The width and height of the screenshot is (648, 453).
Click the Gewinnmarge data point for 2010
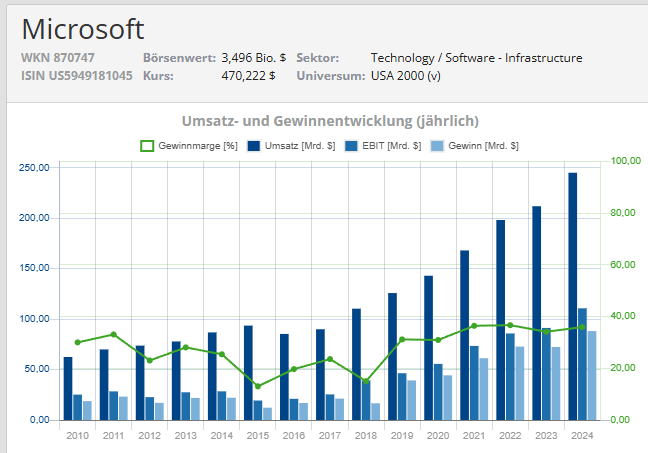pyautogui.click(x=78, y=342)
